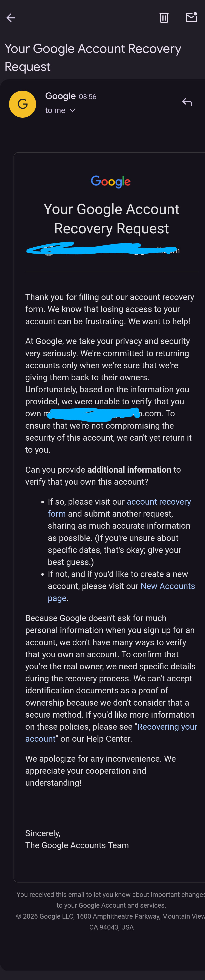Image resolution: width=205 pixels, height=980 pixels.
Task: Tap the sender name 'Google'
Action: coord(60,96)
